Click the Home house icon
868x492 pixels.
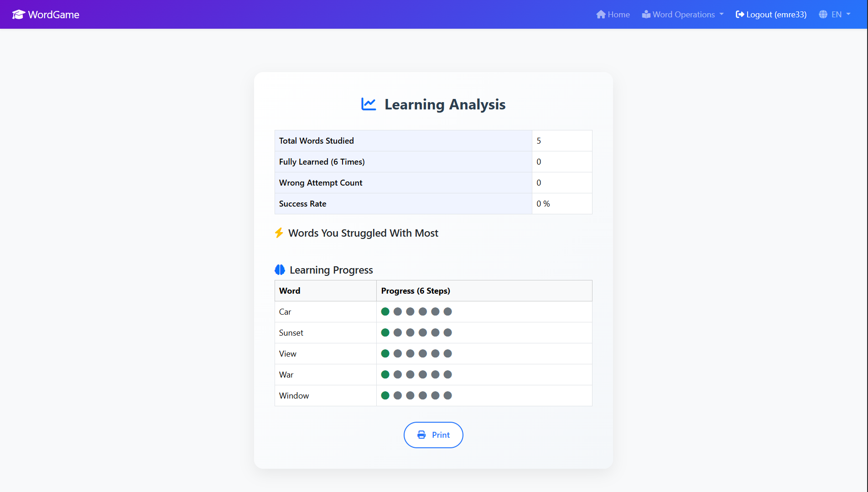(601, 15)
